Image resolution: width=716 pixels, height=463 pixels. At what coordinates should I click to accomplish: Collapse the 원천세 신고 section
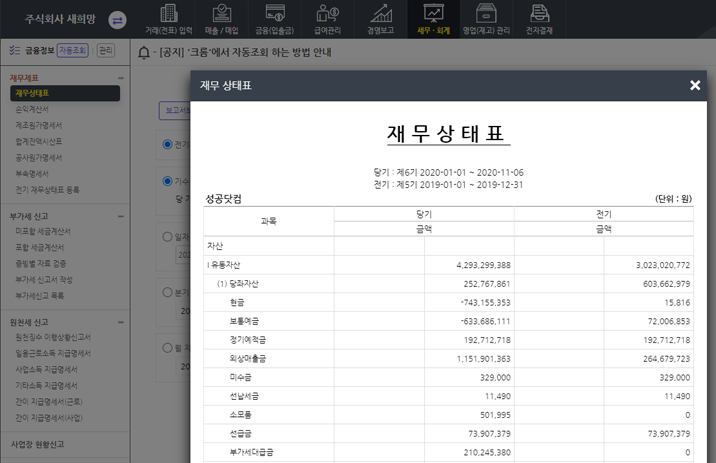click(x=121, y=322)
